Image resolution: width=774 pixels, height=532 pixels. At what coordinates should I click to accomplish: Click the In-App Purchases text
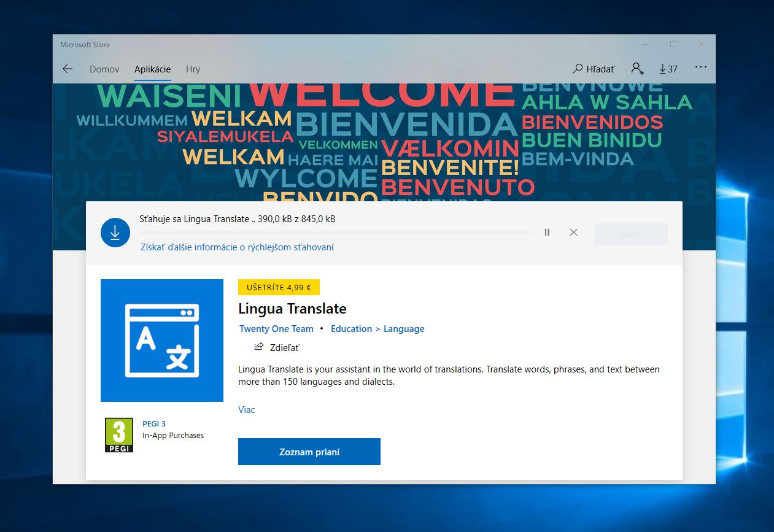point(173,436)
